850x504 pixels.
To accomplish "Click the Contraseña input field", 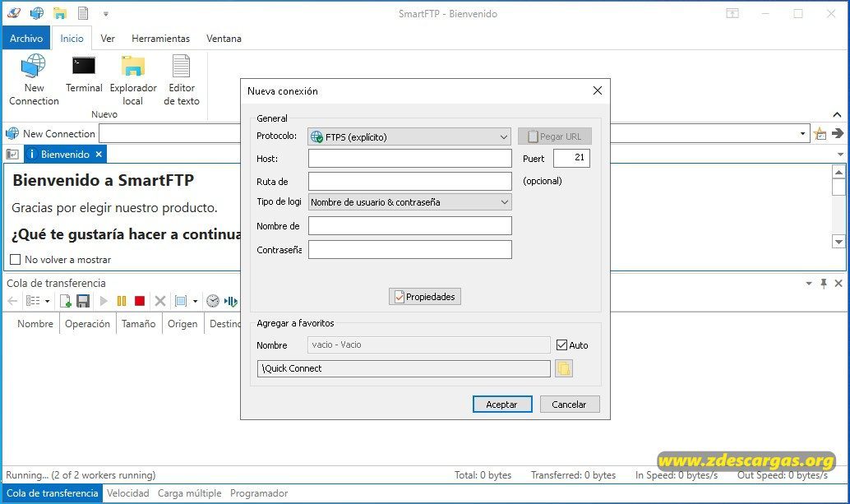I will click(x=410, y=249).
